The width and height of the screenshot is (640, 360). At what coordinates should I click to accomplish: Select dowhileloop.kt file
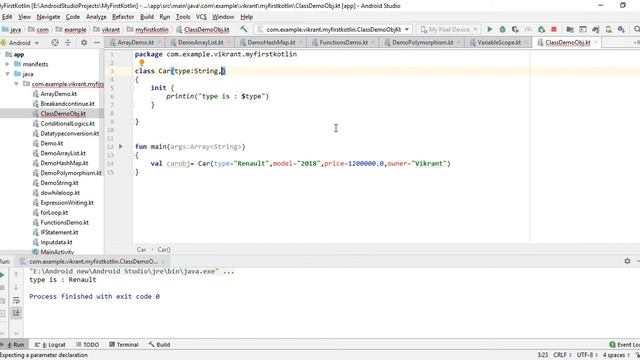[60, 193]
